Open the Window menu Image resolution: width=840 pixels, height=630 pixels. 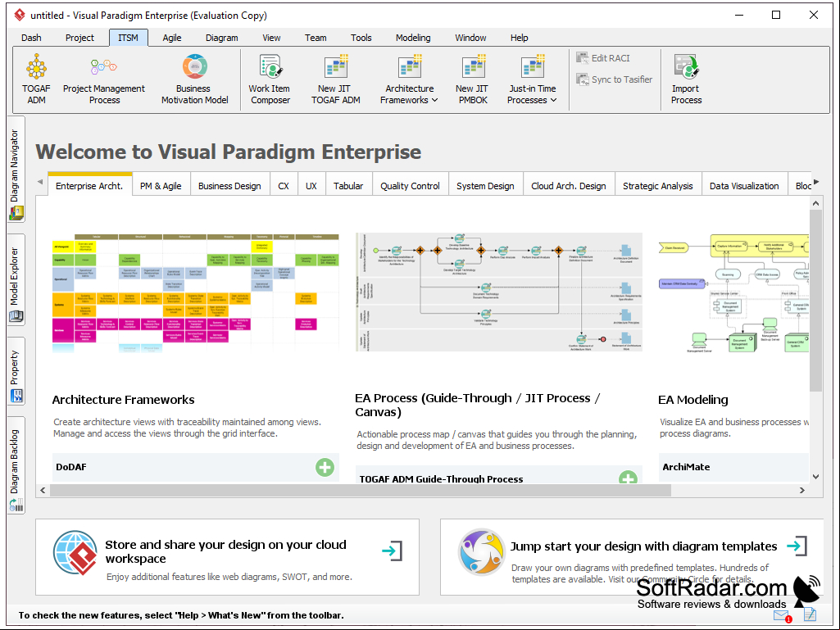(x=470, y=38)
